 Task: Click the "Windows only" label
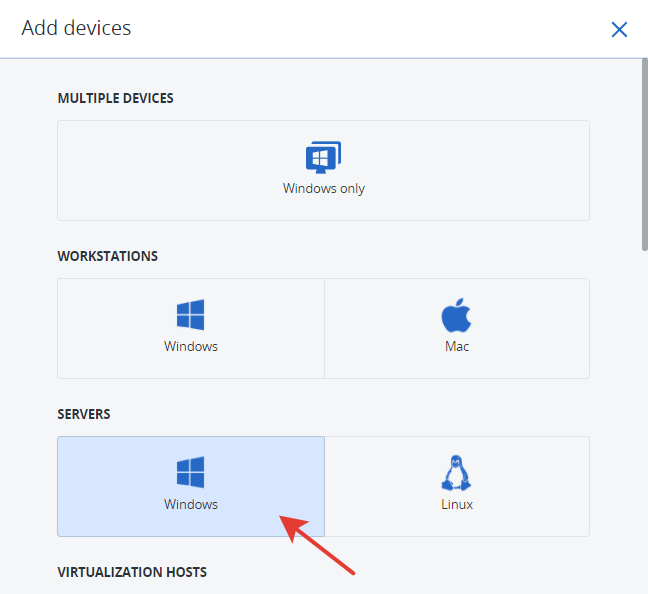click(x=324, y=188)
